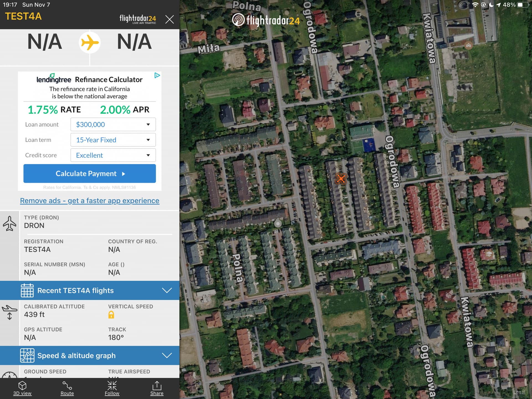Tap the Follow aircraft icon
The height and width of the screenshot is (399, 532).
click(112, 388)
